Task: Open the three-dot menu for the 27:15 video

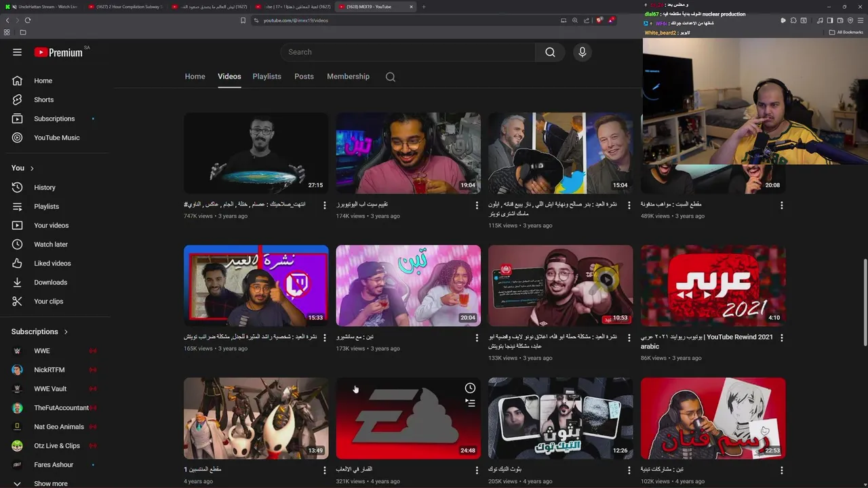Action: [325, 205]
